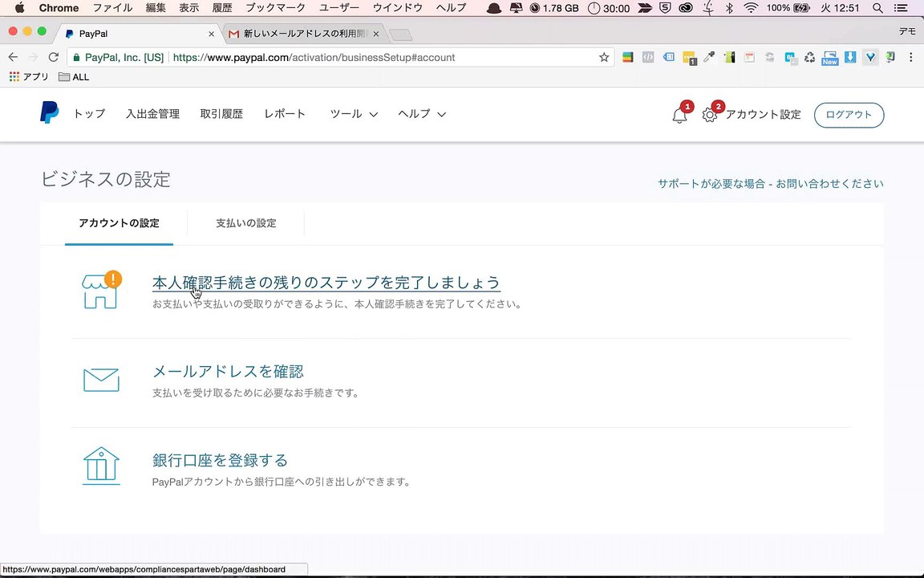The height and width of the screenshot is (578, 924).
Task: Select the PayPal browser tab
Action: click(139, 34)
